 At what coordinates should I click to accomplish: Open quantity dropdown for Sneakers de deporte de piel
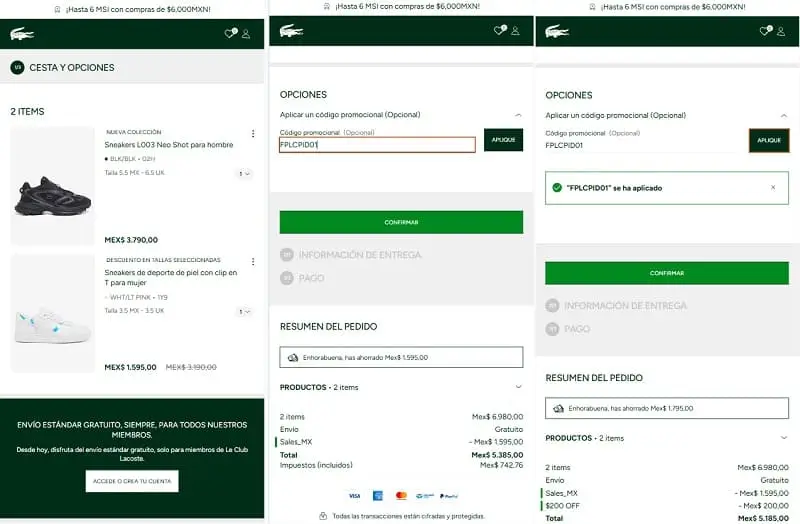pos(245,312)
